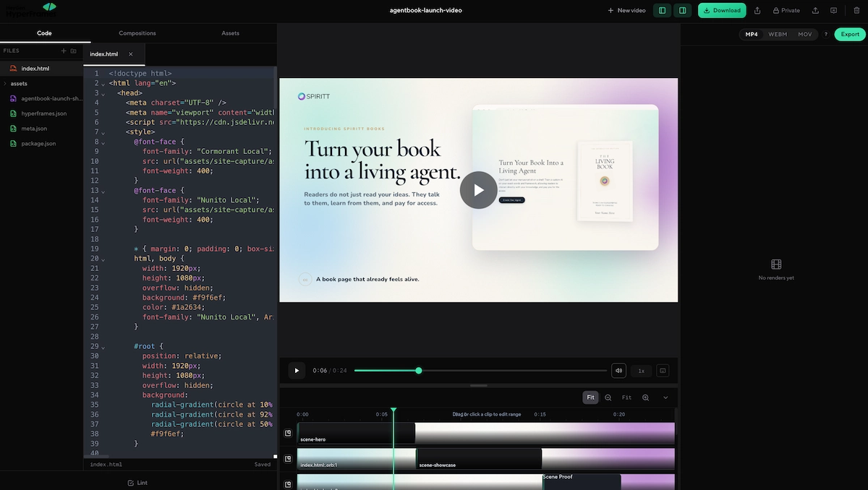Mute audio with the speaker icon
The image size is (868, 490).
pyautogui.click(x=618, y=371)
